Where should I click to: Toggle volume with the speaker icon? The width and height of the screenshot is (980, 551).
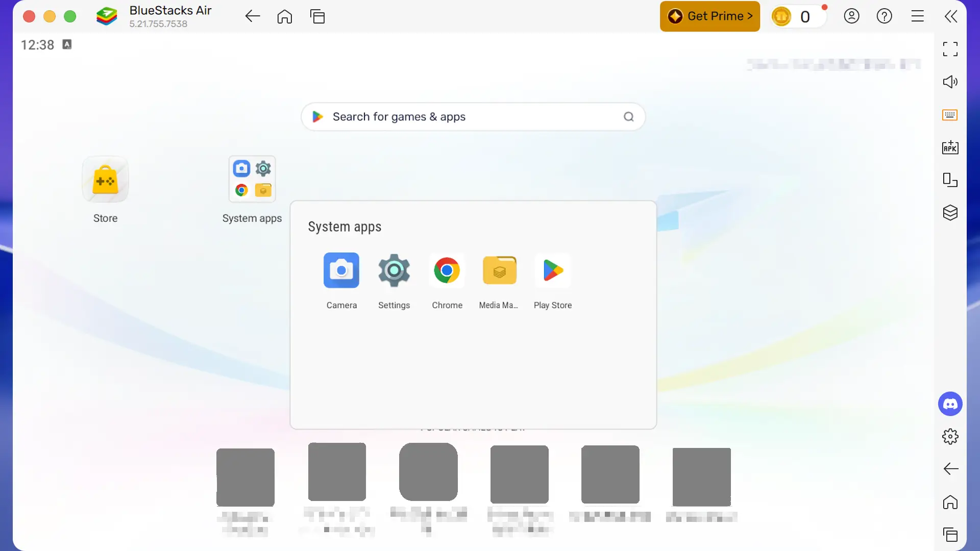coord(950,82)
